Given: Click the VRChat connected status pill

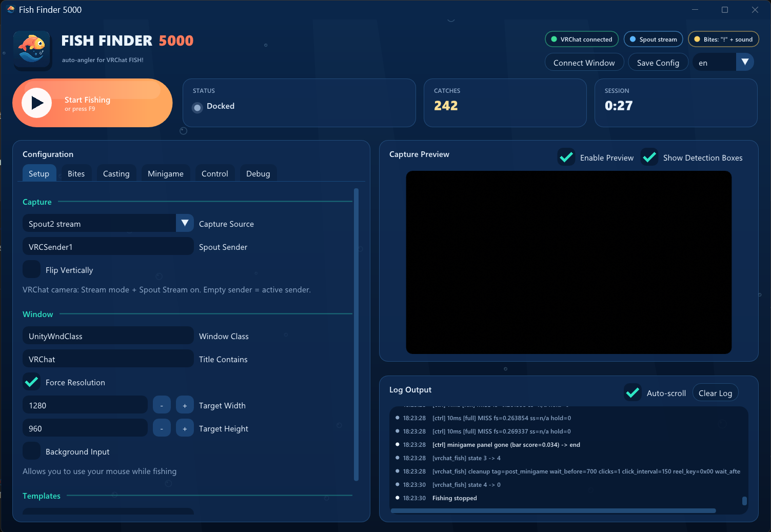Looking at the screenshot, I should (x=582, y=39).
